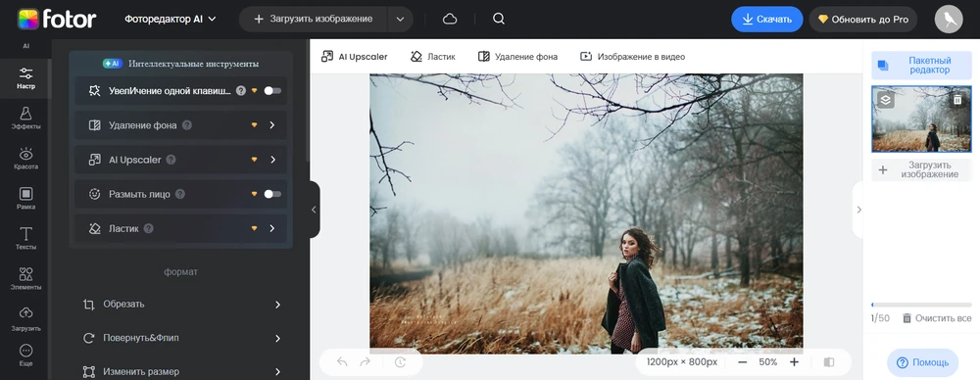980x380 pixels.
Task: Click help icon next to Размыть лицо
Action: pyautogui.click(x=180, y=194)
